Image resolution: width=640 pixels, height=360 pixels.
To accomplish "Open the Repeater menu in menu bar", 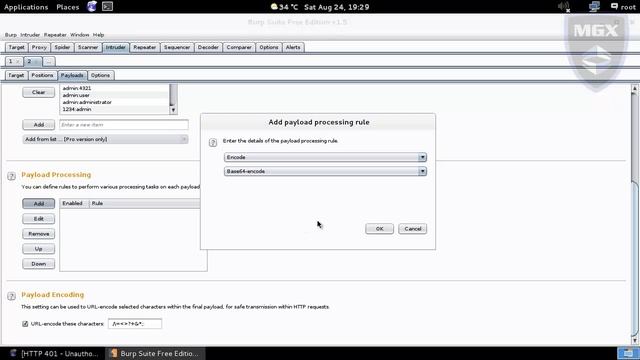I will (55, 35).
